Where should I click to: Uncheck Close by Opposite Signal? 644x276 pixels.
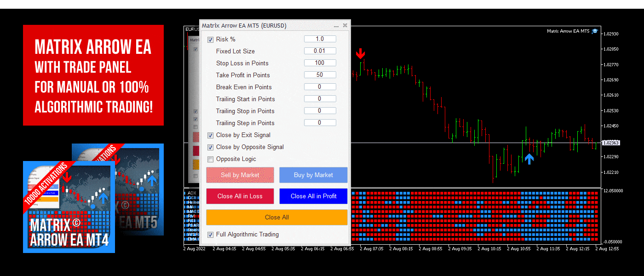[x=211, y=147]
